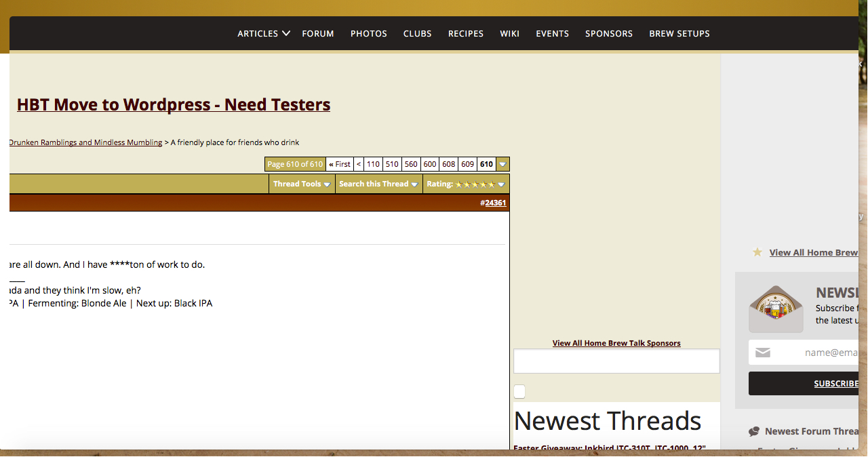Image resolution: width=868 pixels, height=457 pixels.
Task: Open the CLUBS page
Action: [x=418, y=33]
